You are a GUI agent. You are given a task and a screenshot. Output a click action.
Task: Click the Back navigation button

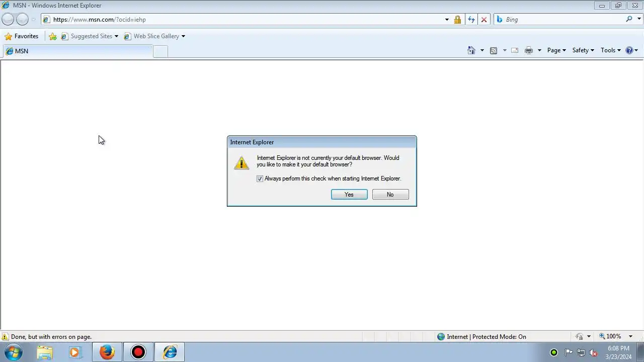[x=8, y=19]
